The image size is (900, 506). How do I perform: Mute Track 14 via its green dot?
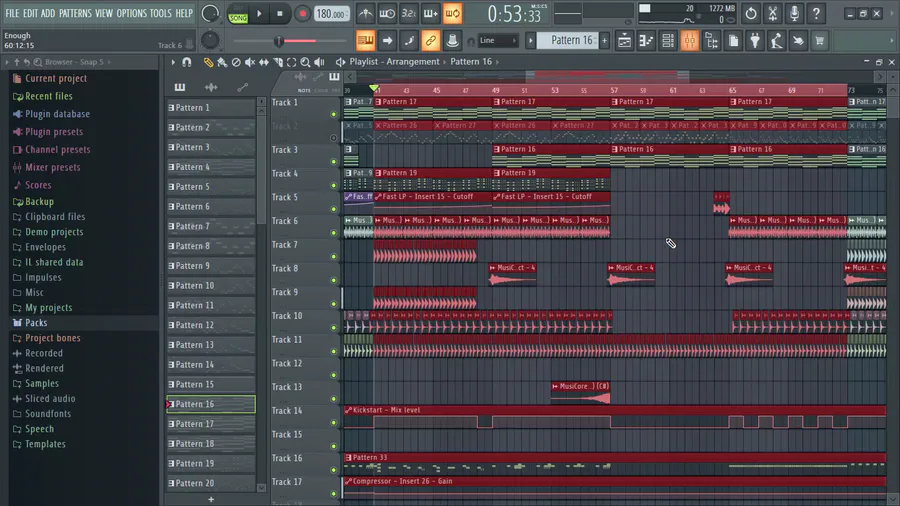click(333, 423)
